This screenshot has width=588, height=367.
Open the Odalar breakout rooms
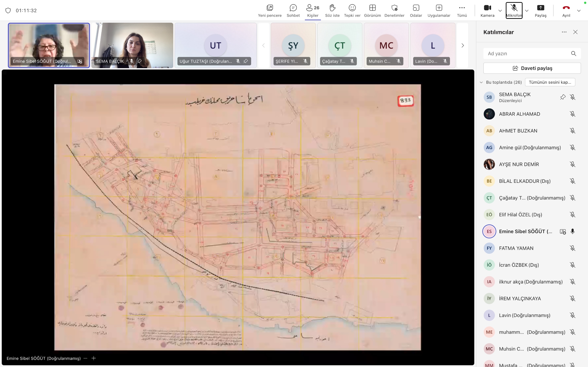pos(416,11)
